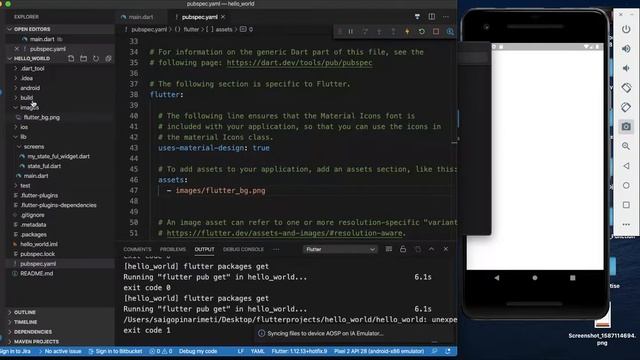Open Dart DevTools widget inspector icon
Image resolution: width=640 pixels, height=360 pixels.
point(450,31)
